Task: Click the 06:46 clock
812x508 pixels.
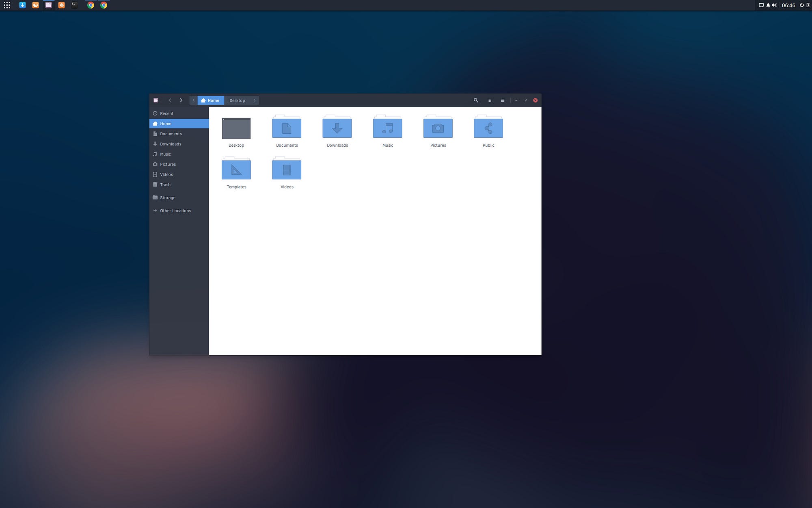Action: 788,5
